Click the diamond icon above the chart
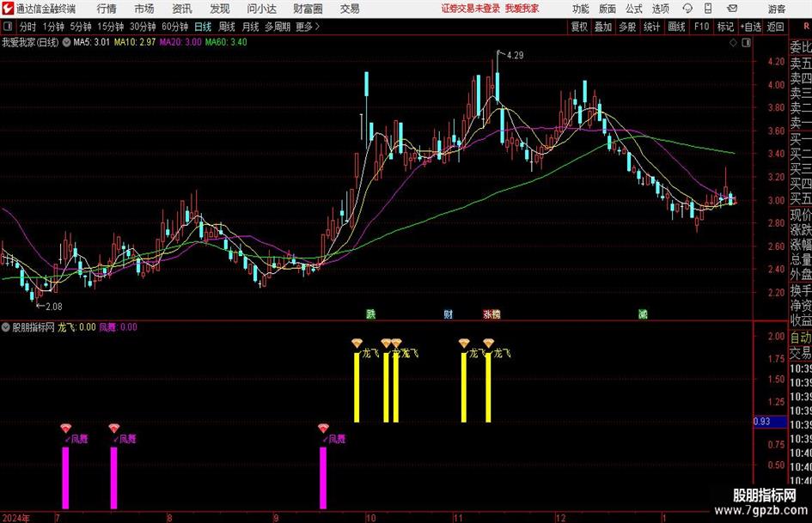 733,43
